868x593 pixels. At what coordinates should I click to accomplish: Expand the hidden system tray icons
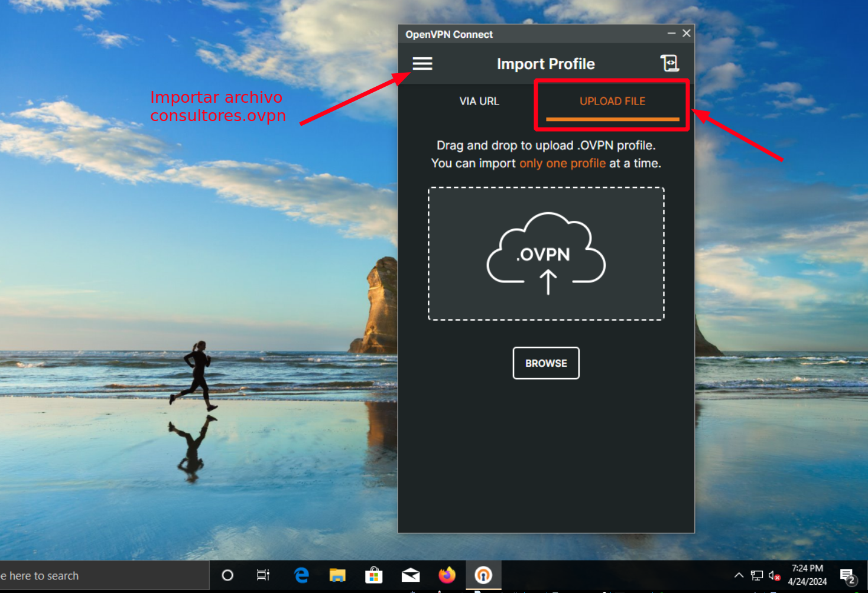pos(739,575)
